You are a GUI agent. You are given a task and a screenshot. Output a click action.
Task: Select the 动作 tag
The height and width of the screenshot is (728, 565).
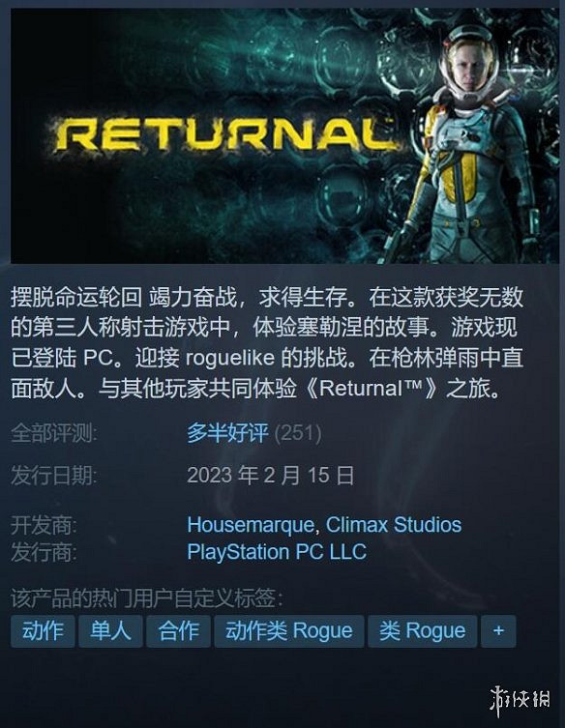[x=43, y=631]
